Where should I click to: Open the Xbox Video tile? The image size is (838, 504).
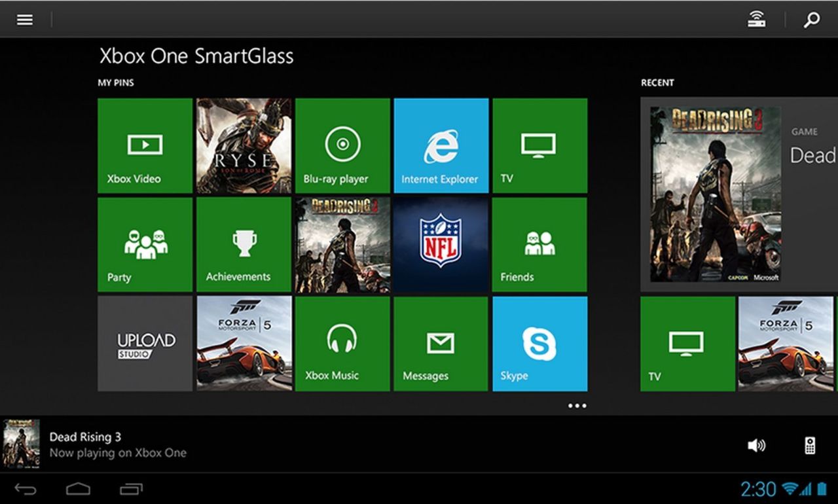pyautogui.click(x=145, y=145)
